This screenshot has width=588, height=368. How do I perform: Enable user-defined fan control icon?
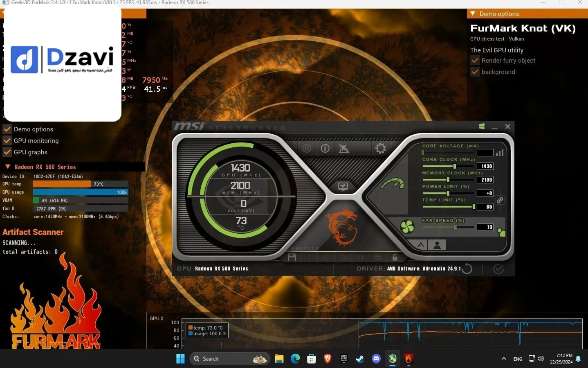coord(437,245)
